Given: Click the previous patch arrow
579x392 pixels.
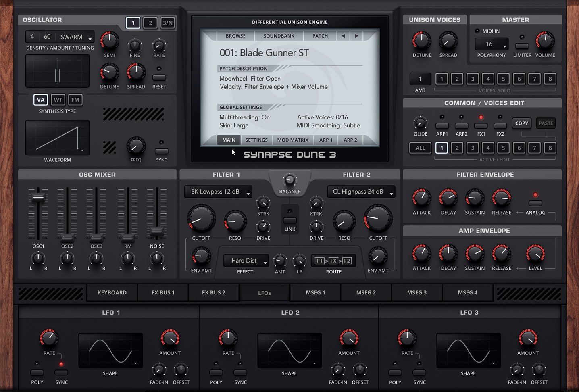Looking at the screenshot, I should [343, 35].
